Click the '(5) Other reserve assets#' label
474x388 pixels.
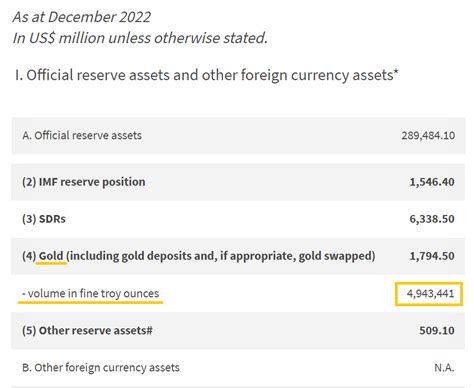click(87, 330)
